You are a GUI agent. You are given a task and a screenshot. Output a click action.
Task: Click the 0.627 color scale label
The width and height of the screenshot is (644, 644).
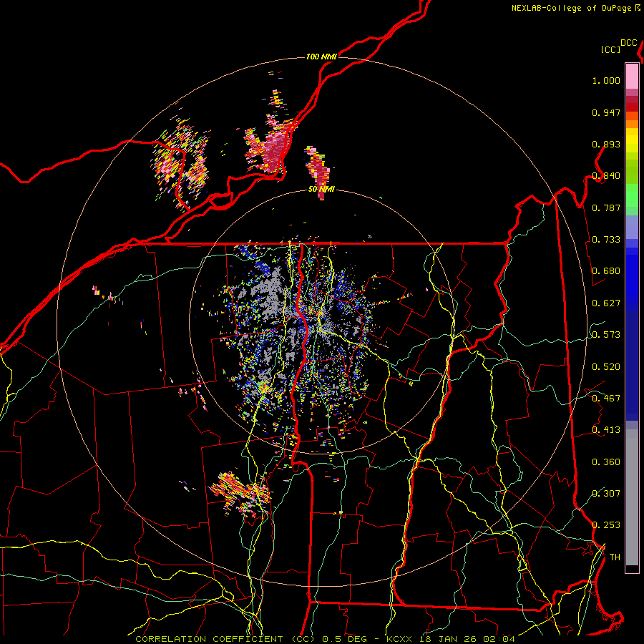[606, 303]
